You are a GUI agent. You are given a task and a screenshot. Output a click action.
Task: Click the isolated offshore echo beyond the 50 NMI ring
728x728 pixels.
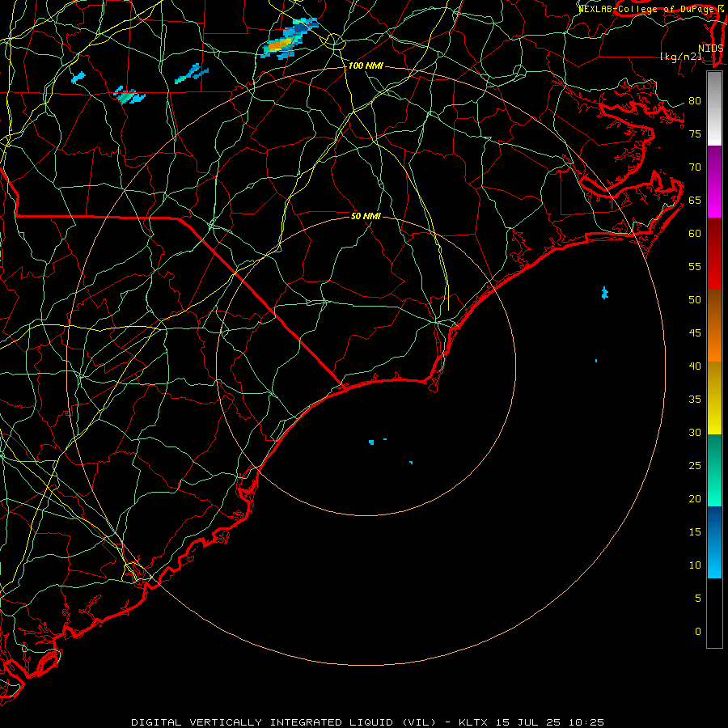pos(604,293)
